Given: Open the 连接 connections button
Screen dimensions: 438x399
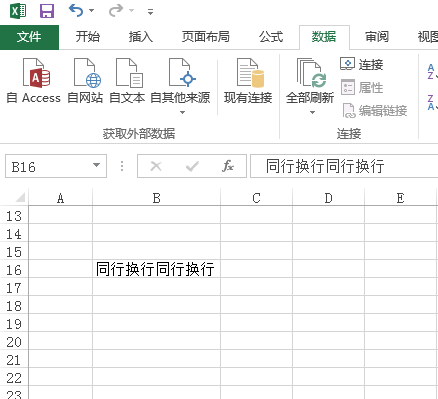Looking at the screenshot, I should click(x=362, y=64).
